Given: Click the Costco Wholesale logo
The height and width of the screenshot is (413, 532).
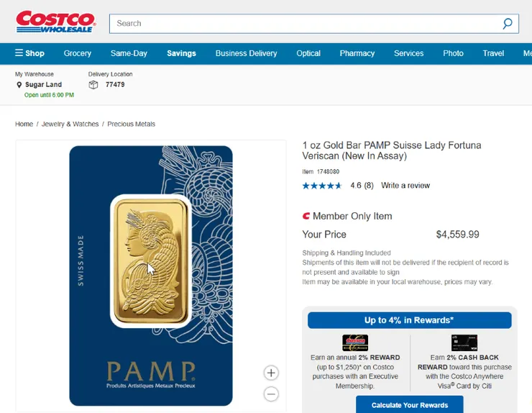Looking at the screenshot, I should (55, 22).
